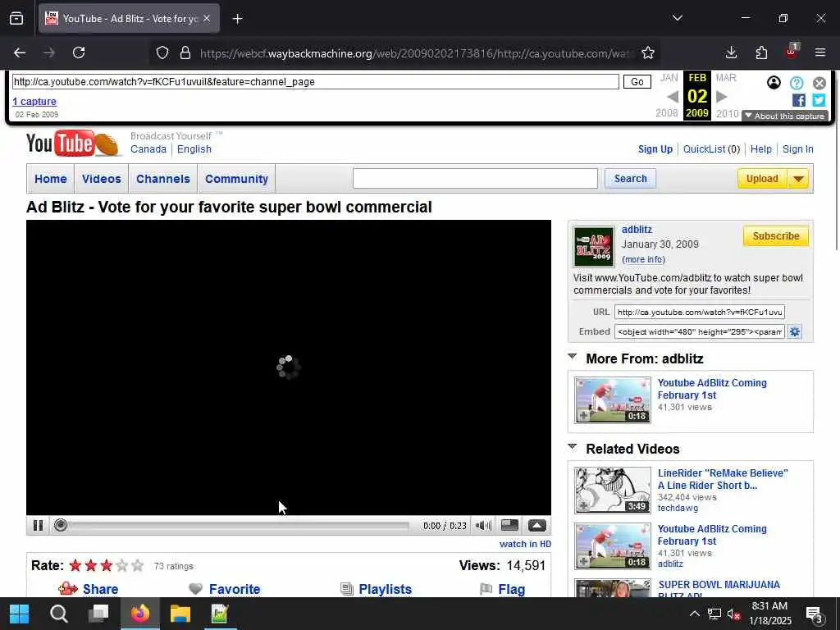
Task: Expand About this capture
Action: click(x=785, y=116)
